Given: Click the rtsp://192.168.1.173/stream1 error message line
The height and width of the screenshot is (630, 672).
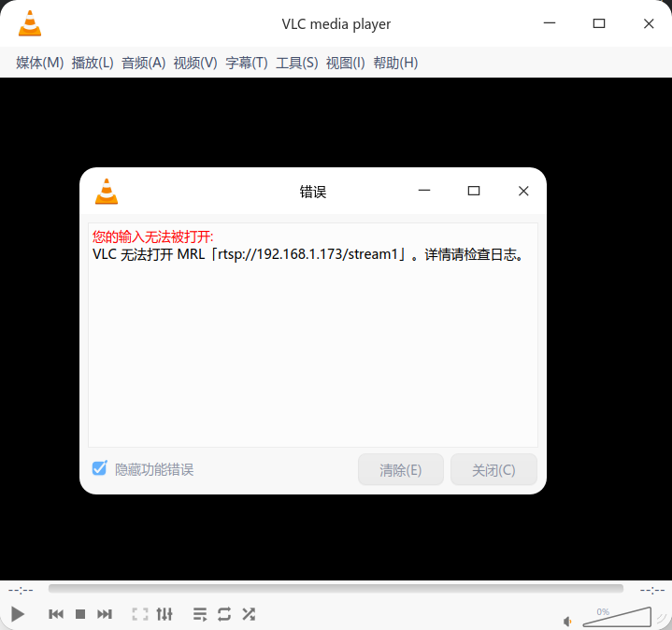Looking at the screenshot, I should [308, 254].
